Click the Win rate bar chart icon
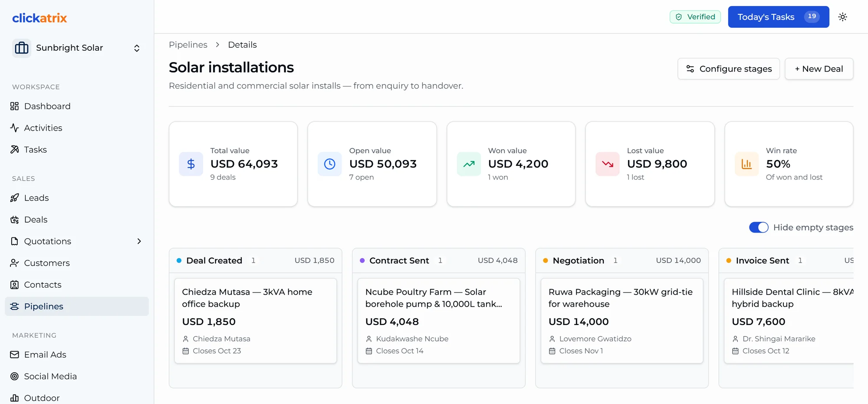Viewport: 868px width, 404px height. (x=746, y=164)
